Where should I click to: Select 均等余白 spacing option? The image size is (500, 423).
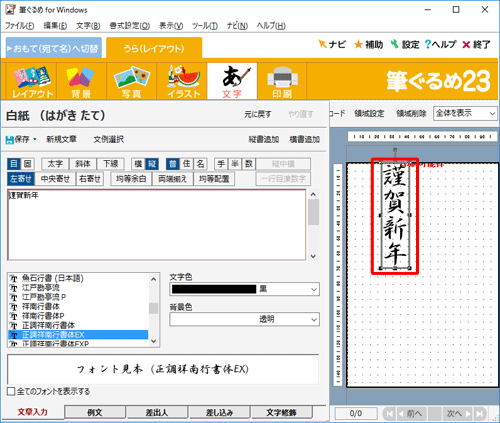pyautogui.click(x=131, y=179)
